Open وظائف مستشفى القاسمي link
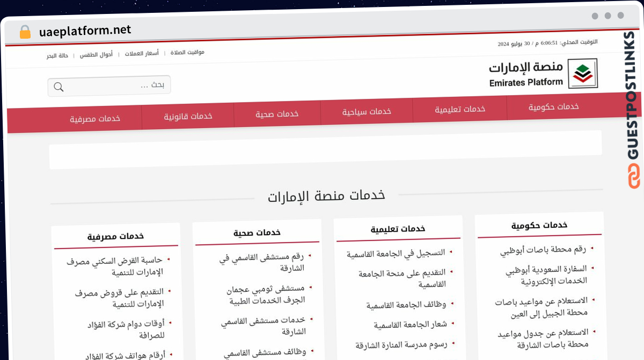This screenshot has height=360, width=644. [x=265, y=353]
